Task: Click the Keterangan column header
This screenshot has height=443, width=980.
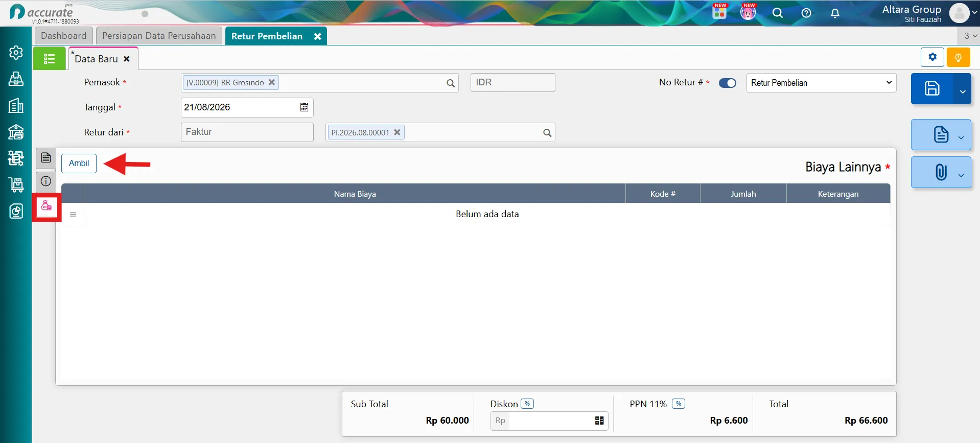Action: (x=838, y=194)
